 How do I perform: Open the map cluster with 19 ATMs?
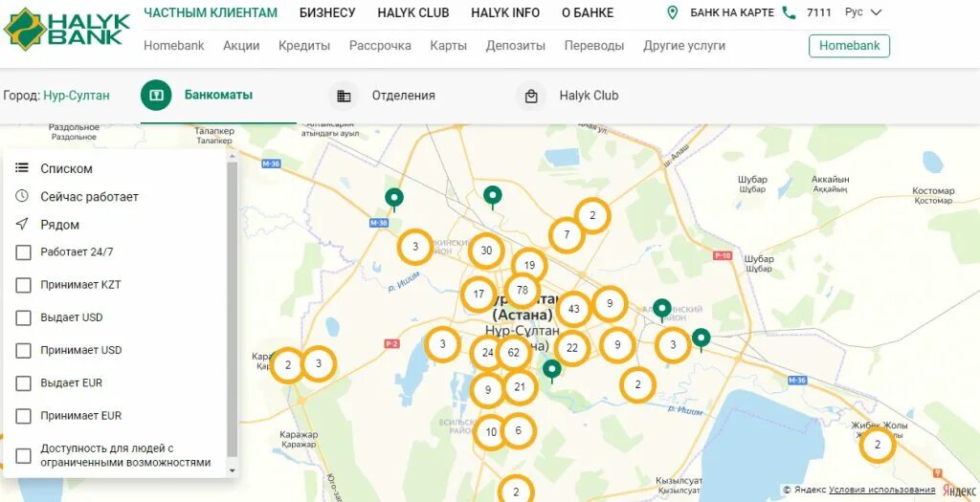(x=529, y=266)
